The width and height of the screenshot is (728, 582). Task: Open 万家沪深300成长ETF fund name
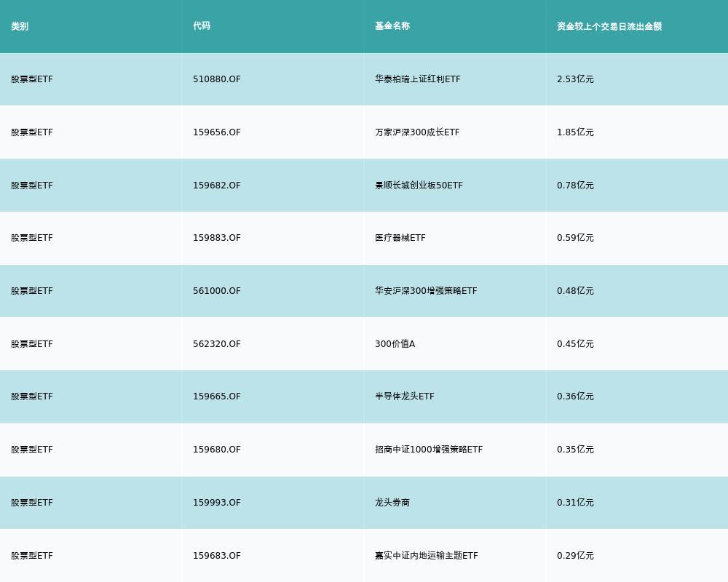[417, 132]
